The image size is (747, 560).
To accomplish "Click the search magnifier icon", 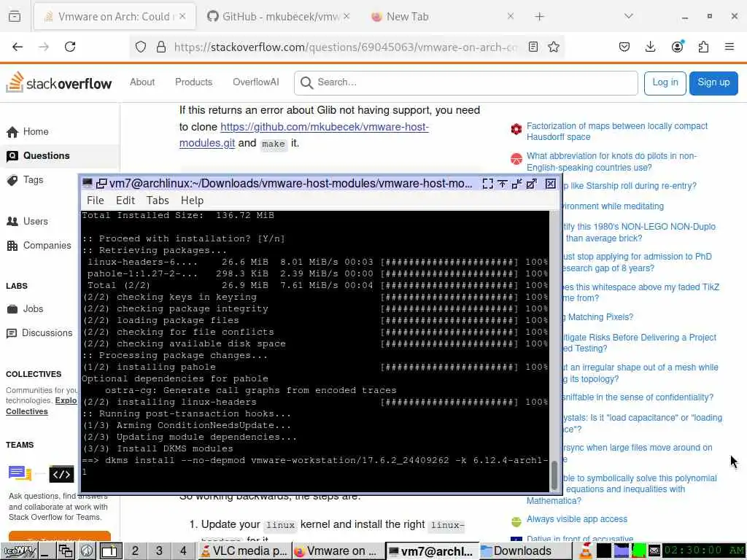I will (x=307, y=83).
